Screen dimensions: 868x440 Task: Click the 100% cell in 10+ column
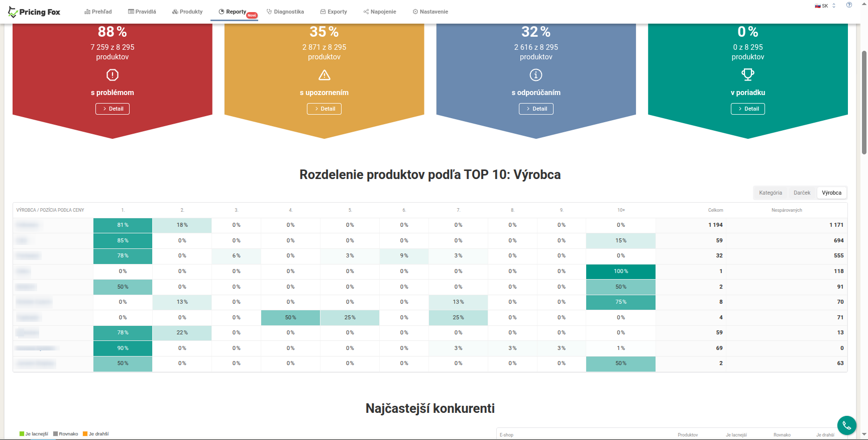(620, 272)
